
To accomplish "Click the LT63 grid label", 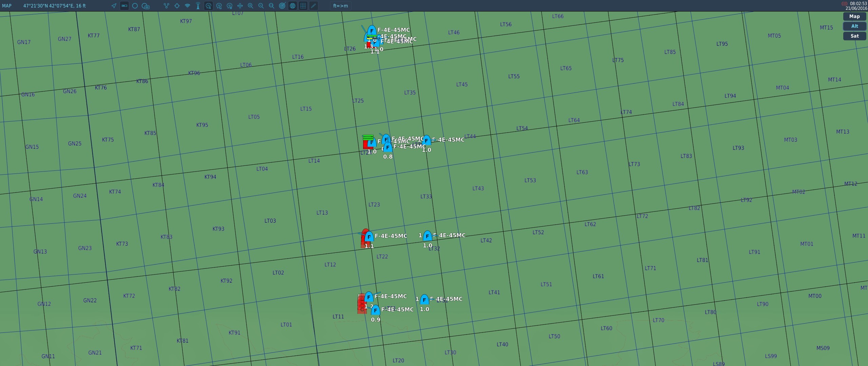I will coord(582,172).
